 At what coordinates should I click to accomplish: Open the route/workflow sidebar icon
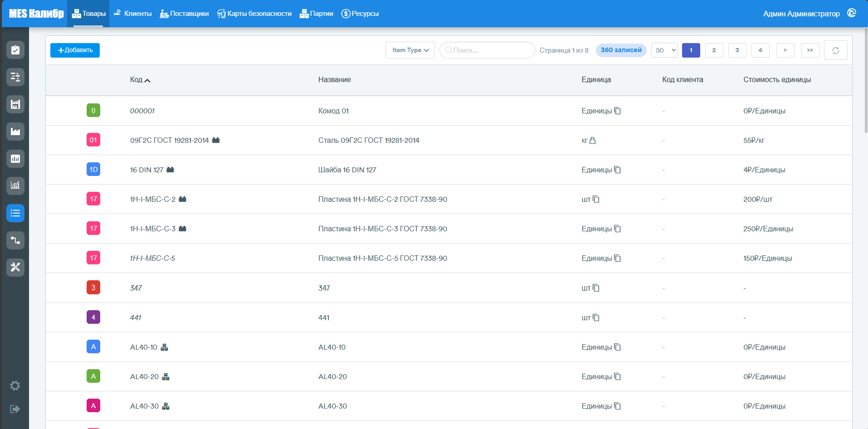[x=15, y=240]
